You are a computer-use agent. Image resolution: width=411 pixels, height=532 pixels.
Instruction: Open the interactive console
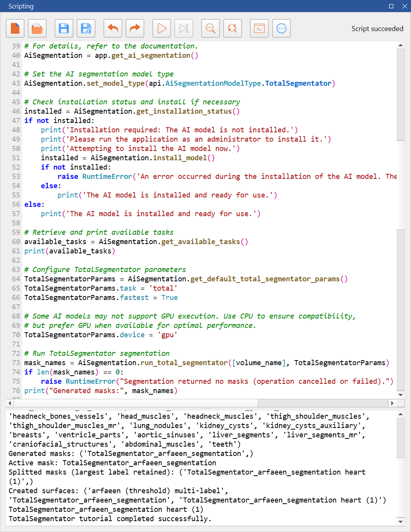point(259,28)
